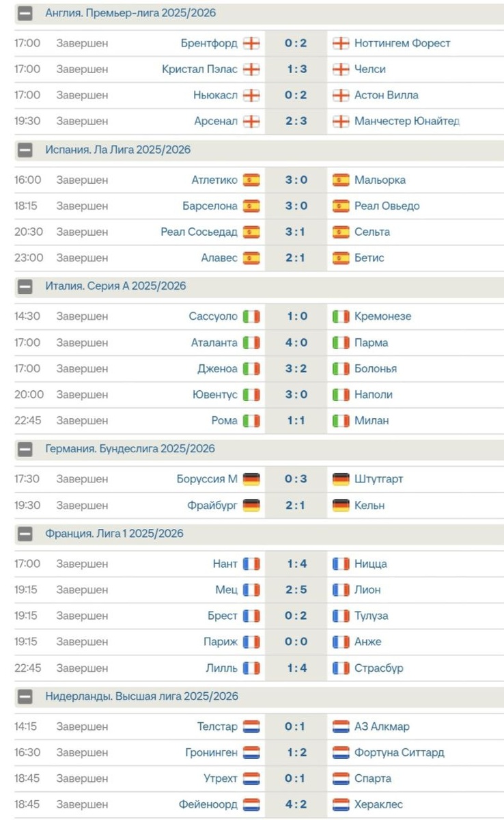This screenshot has height=820, width=504.
Task: Open the Аталанта 4:0 Парма score
Action: point(296,342)
